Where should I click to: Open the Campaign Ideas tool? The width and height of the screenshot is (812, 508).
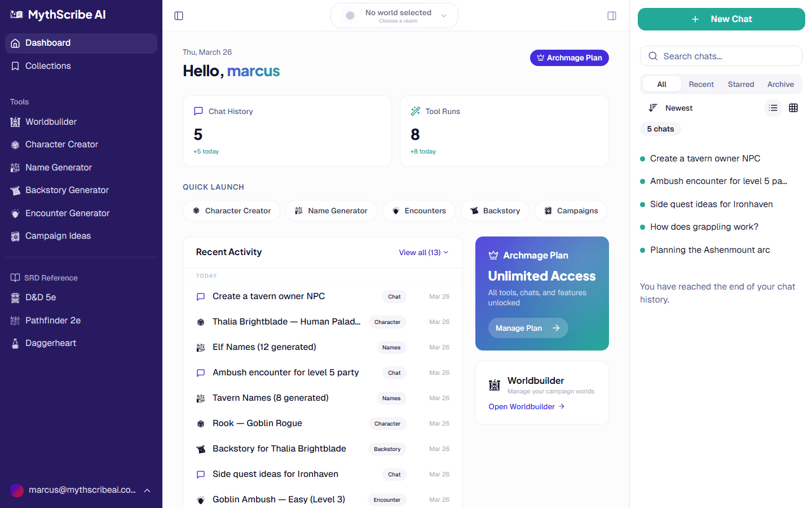[x=57, y=235]
